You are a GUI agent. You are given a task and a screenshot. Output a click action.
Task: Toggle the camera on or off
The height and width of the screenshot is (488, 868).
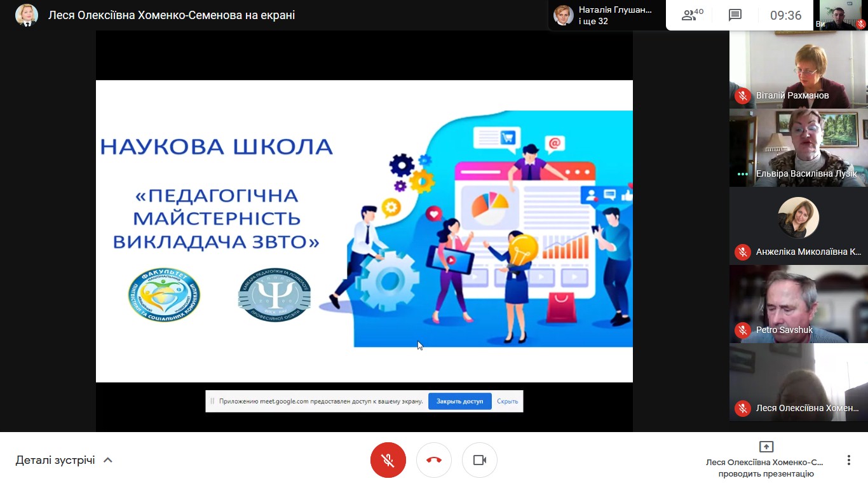[480, 460]
